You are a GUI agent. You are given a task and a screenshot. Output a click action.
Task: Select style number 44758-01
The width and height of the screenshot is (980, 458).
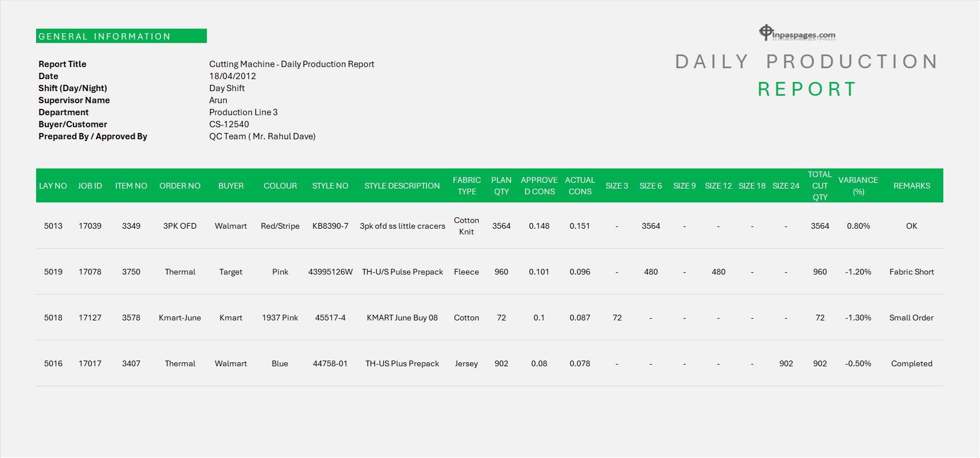[x=330, y=363]
